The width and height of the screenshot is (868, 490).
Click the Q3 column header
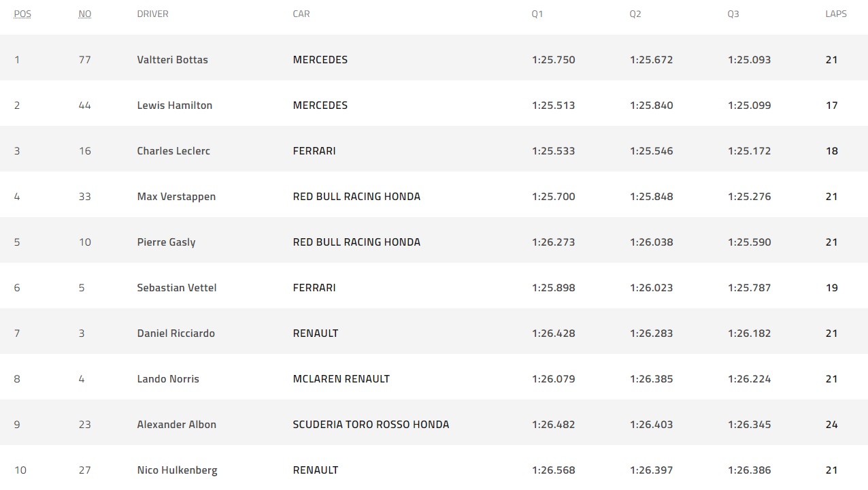(733, 14)
